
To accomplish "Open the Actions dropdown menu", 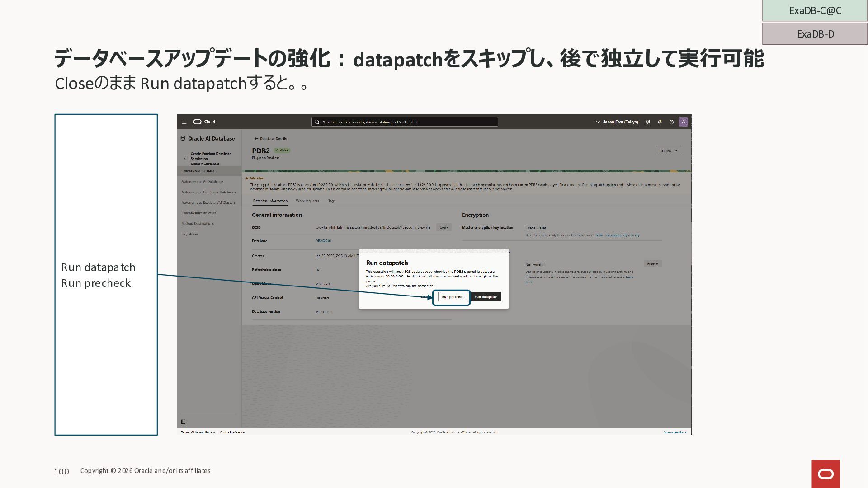I will [x=668, y=151].
